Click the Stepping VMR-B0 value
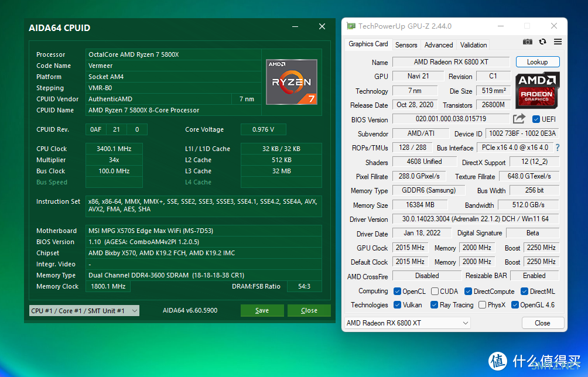This screenshot has height=377, width=588. click(x=173, y=88)
